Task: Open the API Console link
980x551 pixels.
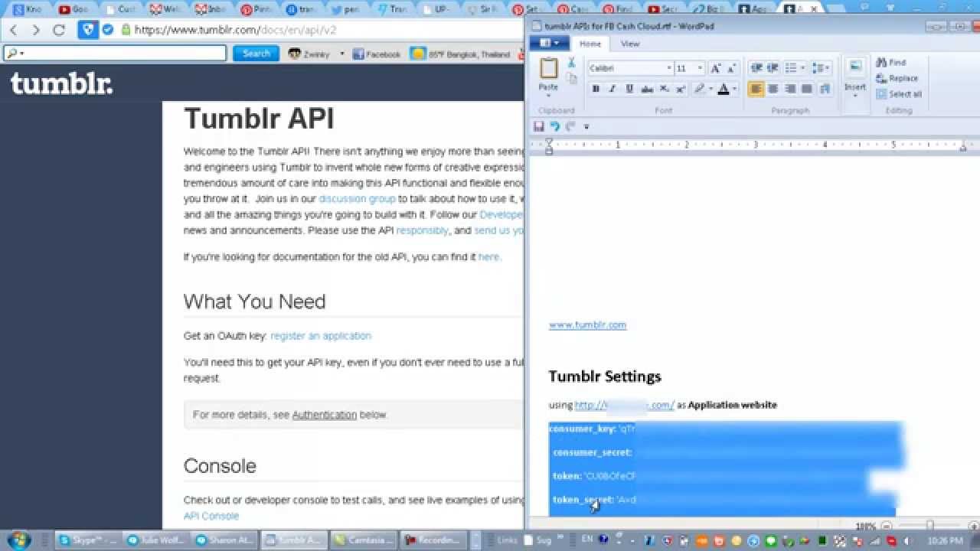Action: pos(211,516)
